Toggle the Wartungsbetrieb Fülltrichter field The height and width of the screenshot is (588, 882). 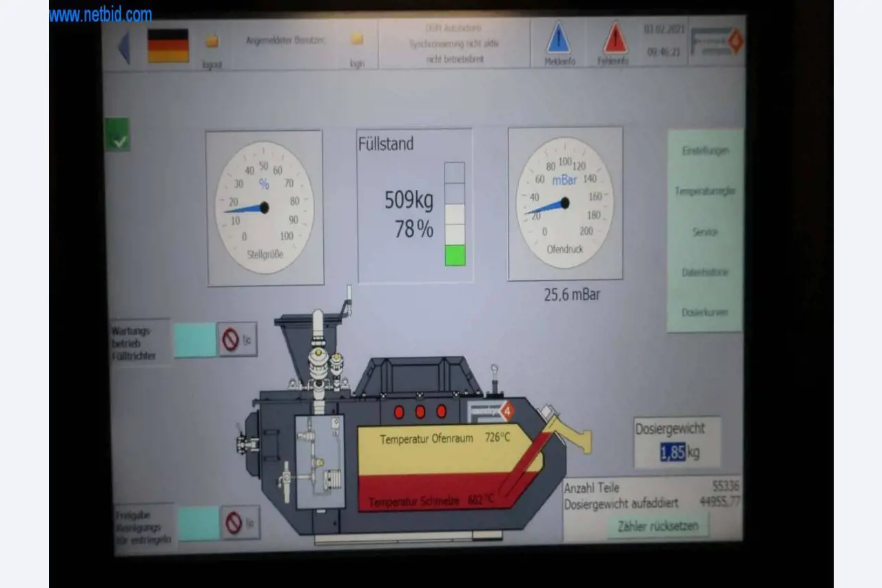(x=194, y=339)
